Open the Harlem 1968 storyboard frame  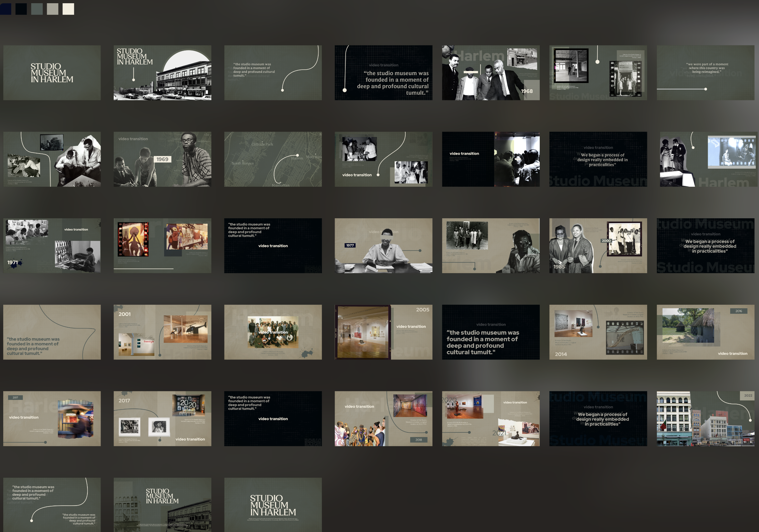(490, 73)
